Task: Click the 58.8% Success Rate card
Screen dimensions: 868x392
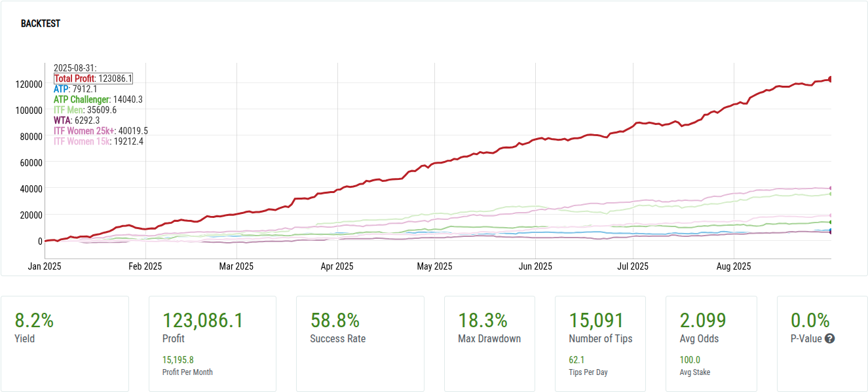Action: tap(360, 344)
